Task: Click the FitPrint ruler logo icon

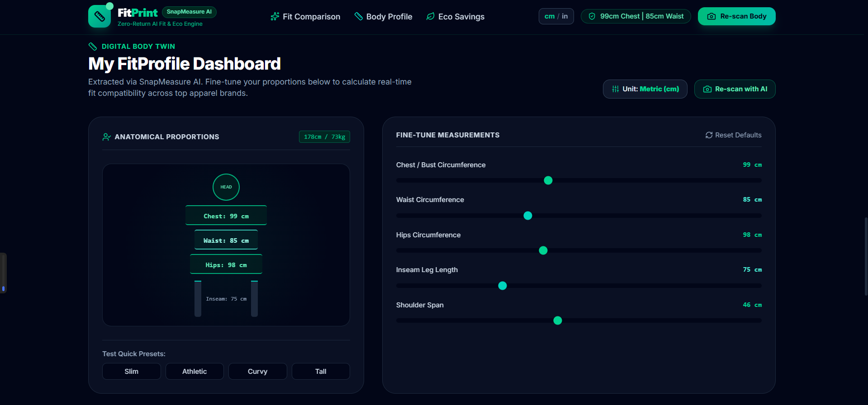Action: coord(100,16)
